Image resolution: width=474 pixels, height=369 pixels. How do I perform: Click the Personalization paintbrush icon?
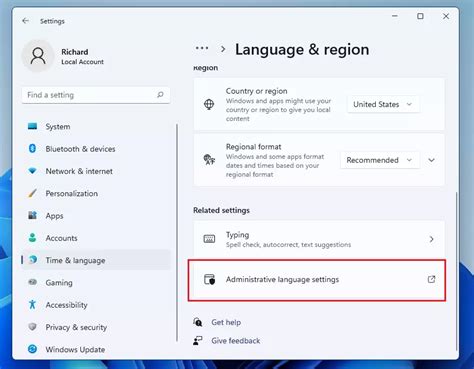(x=32, y=193)
